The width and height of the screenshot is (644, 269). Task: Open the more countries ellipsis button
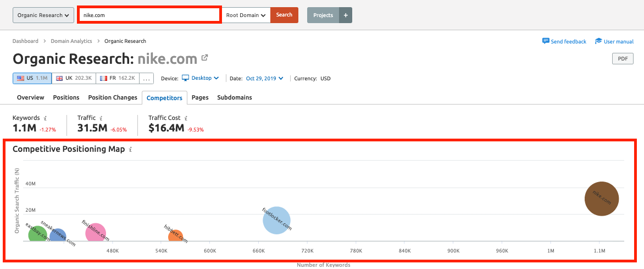pyautogui.click(x=147, y=78)
